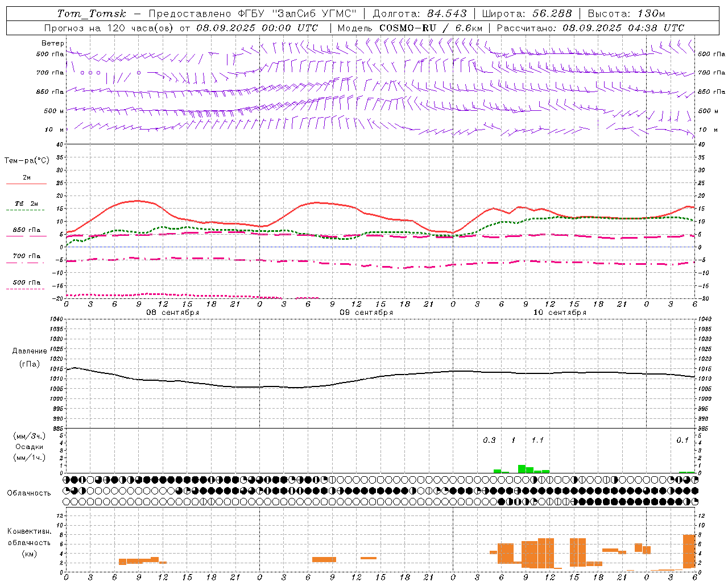The image size is (728, 582).
Task: Click the precipitation value 1.1
Action: (537, 440)
